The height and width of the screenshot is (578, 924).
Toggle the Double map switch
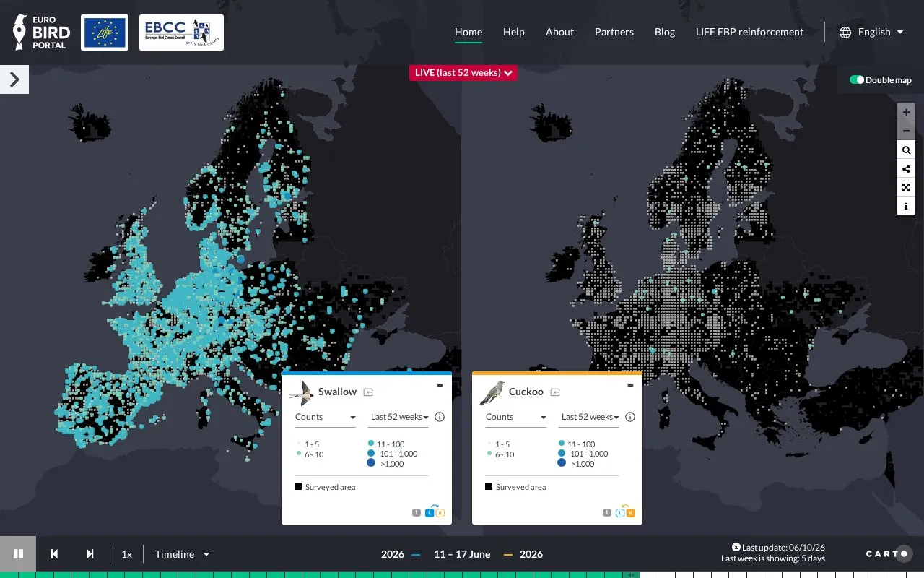(x=857, y=79)
